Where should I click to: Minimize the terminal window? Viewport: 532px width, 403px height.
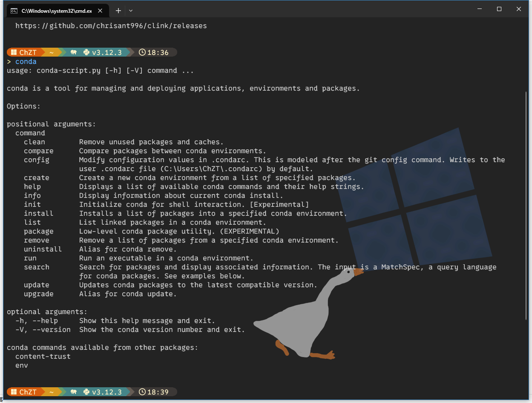tap(480, 9)
